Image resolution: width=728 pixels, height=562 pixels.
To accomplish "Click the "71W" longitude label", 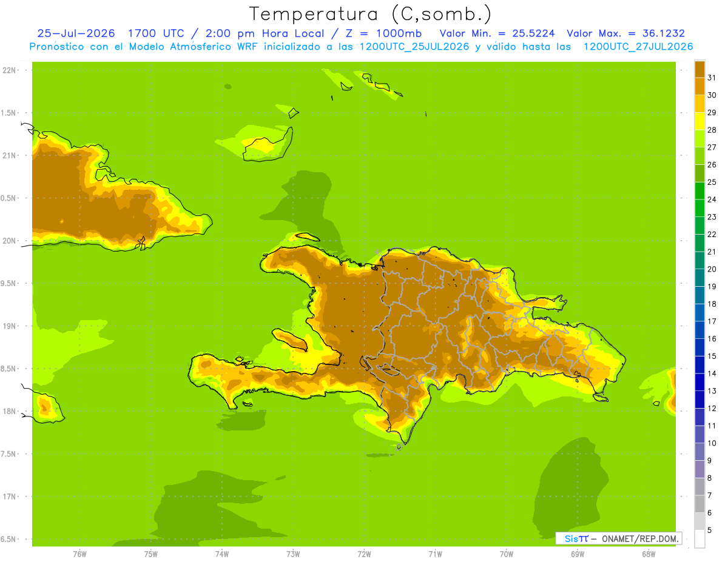I will (435, 554).
